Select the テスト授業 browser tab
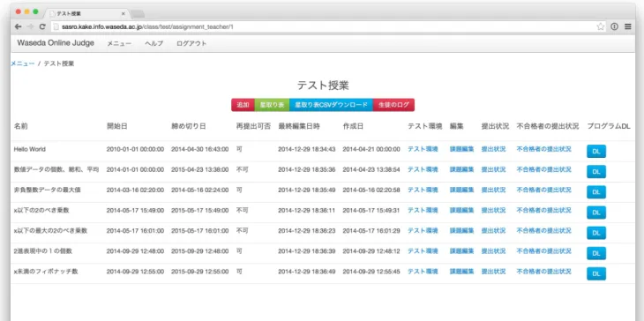644x321 pixels. click(86, 13)
